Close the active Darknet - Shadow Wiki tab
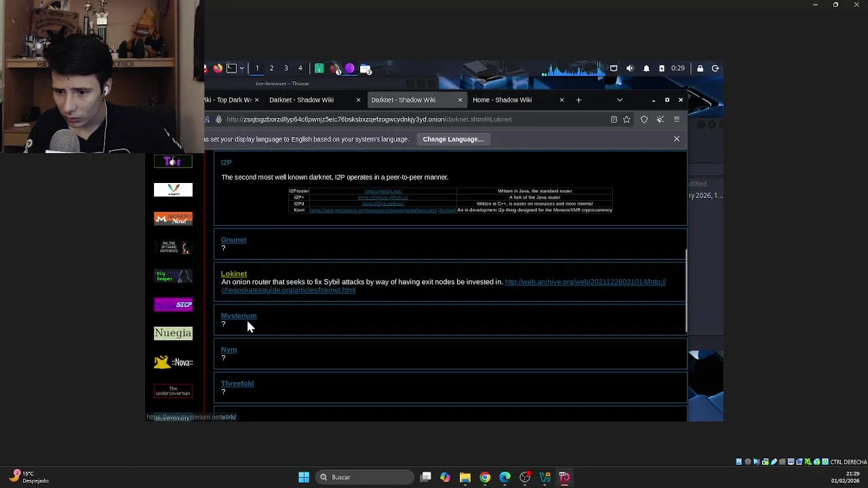 coord(460,100)
